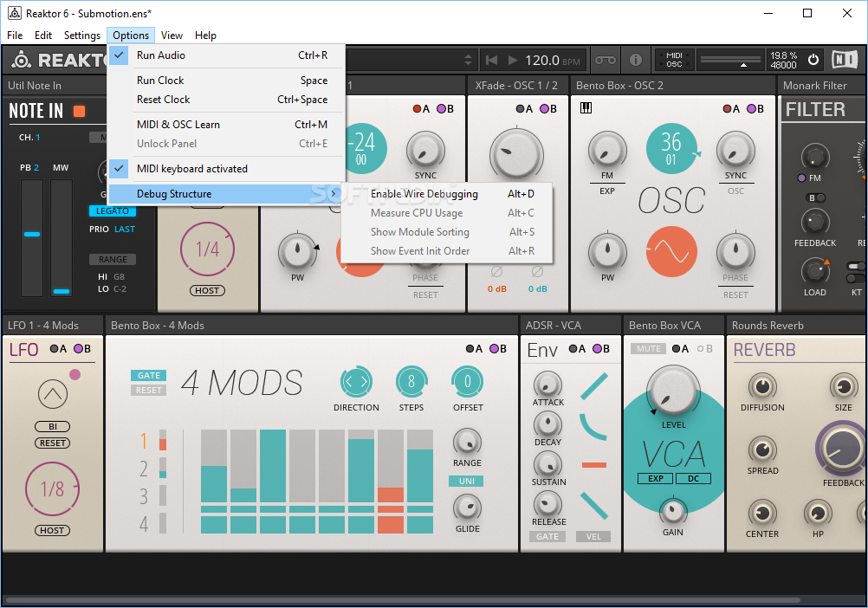This screenshot has height=608, width=868.
Task: Adjust the MW mod wheel slider
Action: 62,238
